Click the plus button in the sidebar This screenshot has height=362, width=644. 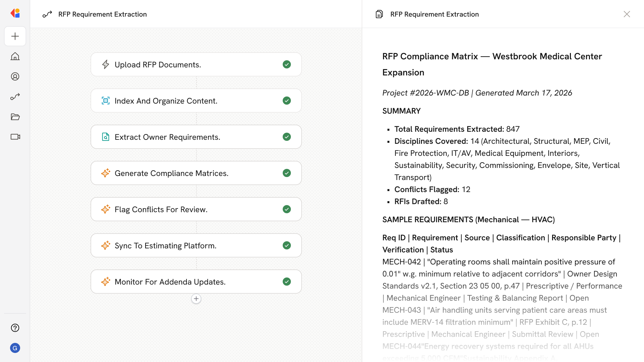[x=15, y=36]
